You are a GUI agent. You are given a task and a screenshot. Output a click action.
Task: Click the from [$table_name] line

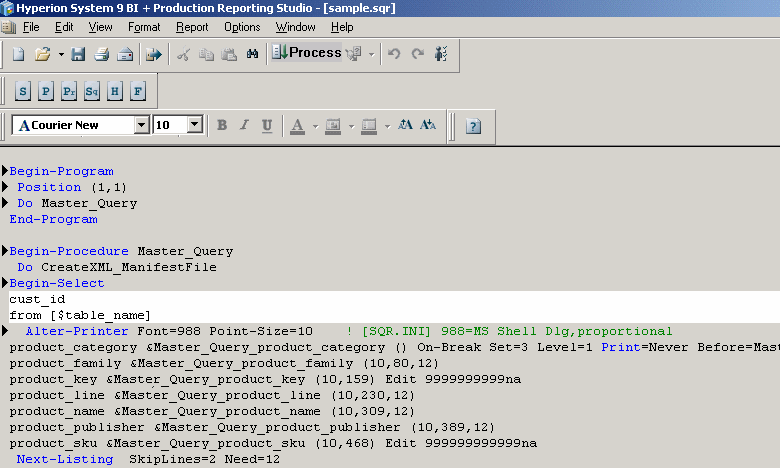(80, 315)
